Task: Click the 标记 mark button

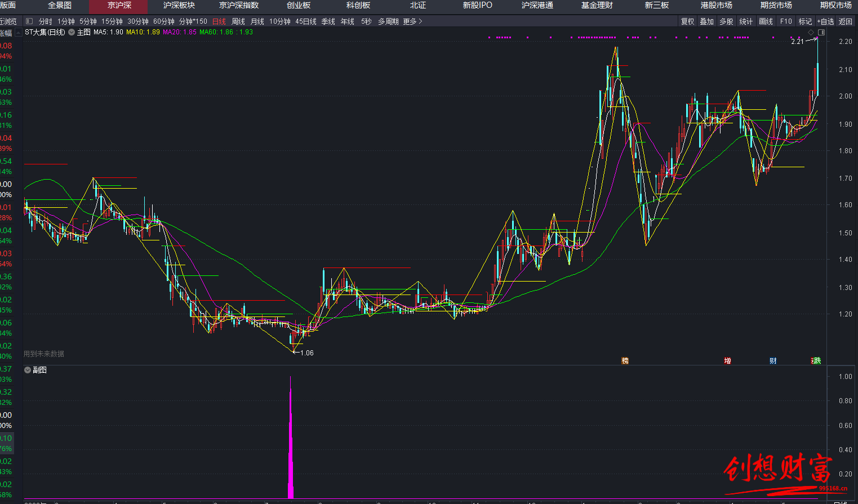Action: tap(805, 21)
